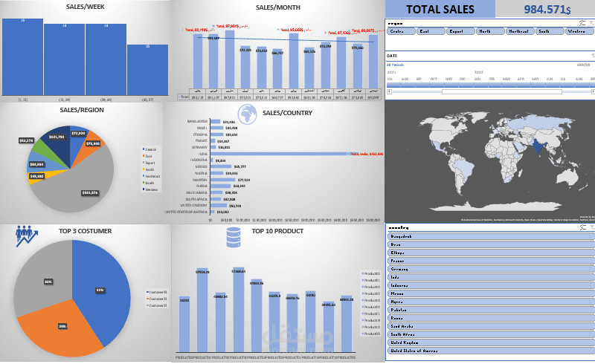Filter by South region slicer button
Viewport: 595px width, 364px height.
point(550,31)
